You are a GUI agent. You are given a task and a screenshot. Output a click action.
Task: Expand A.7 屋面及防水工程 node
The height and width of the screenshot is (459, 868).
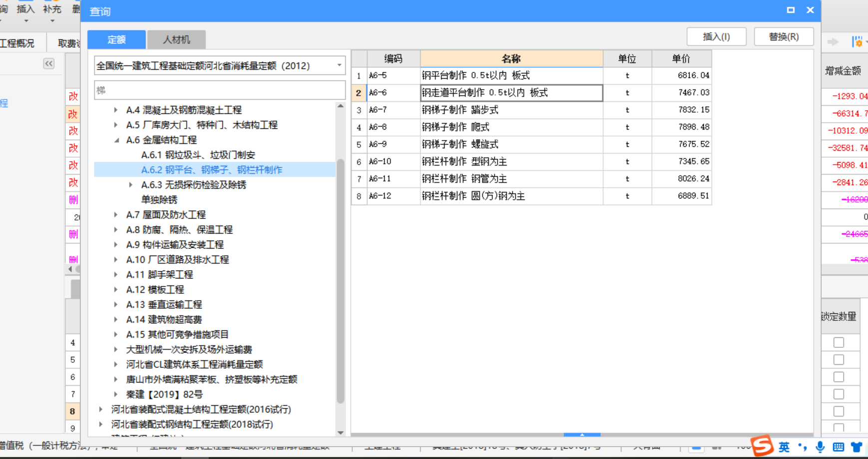coord(116,215)
